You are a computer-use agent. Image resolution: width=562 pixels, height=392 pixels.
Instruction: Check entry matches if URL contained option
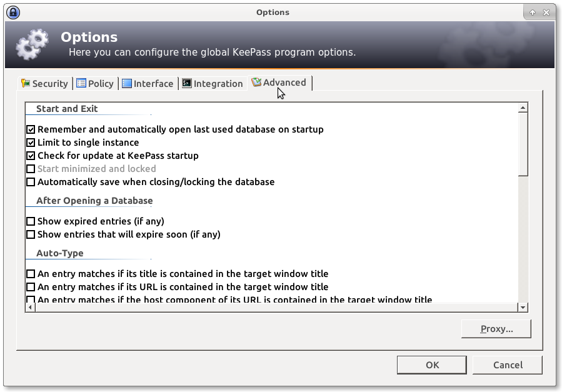(x=31, y=287)
